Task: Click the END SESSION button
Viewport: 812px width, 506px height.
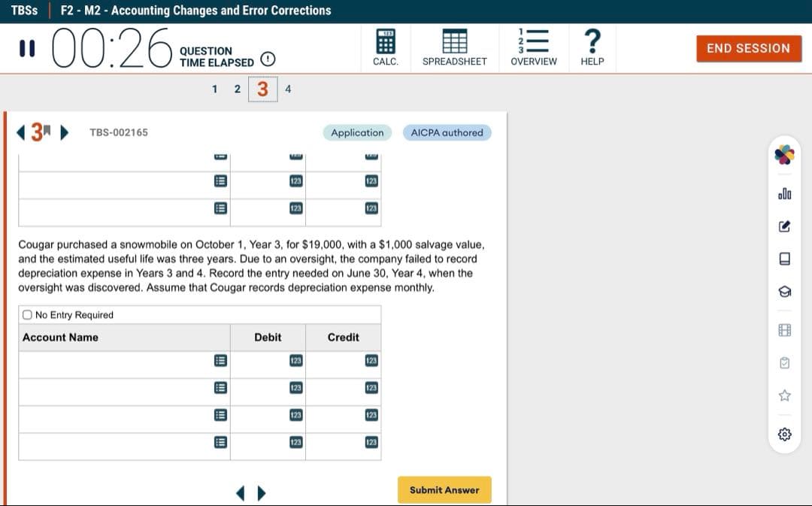Action: [x=747, y=48]
